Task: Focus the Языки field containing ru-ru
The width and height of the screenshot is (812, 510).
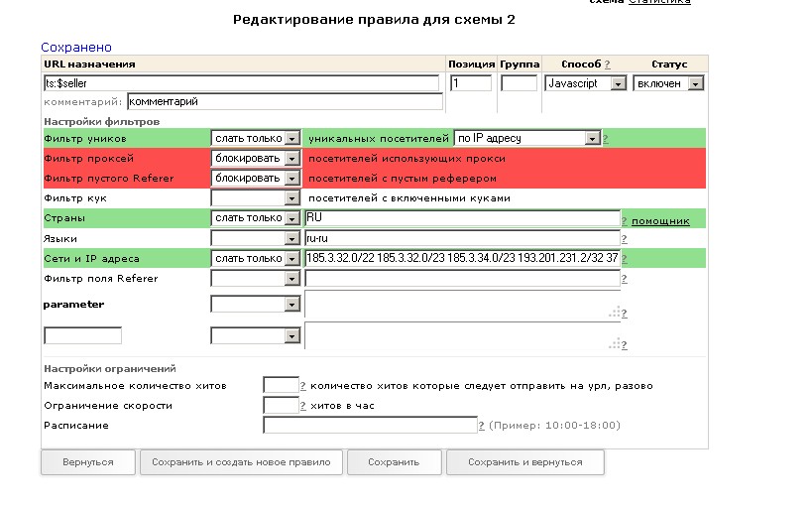Action: [462, 238]
